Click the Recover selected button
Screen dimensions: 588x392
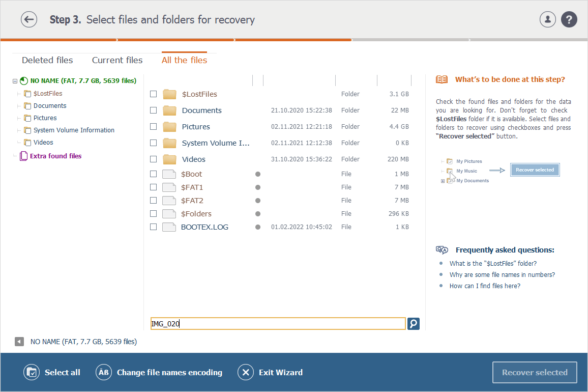tap(535, 373)
